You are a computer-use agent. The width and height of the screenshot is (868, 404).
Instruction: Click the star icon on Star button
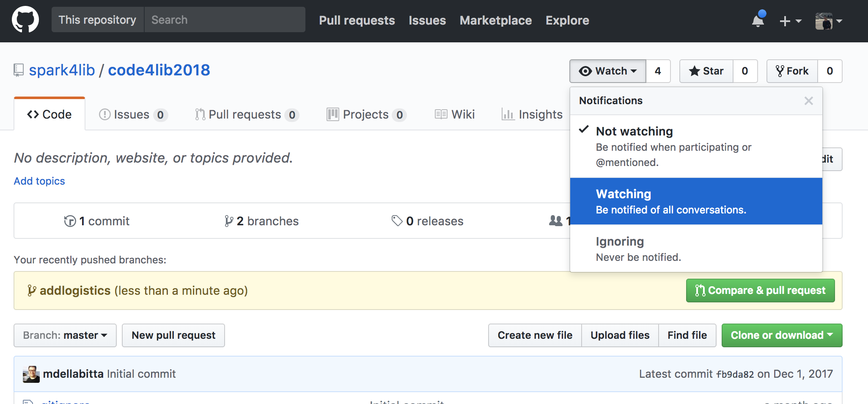[x=694, y=71]
